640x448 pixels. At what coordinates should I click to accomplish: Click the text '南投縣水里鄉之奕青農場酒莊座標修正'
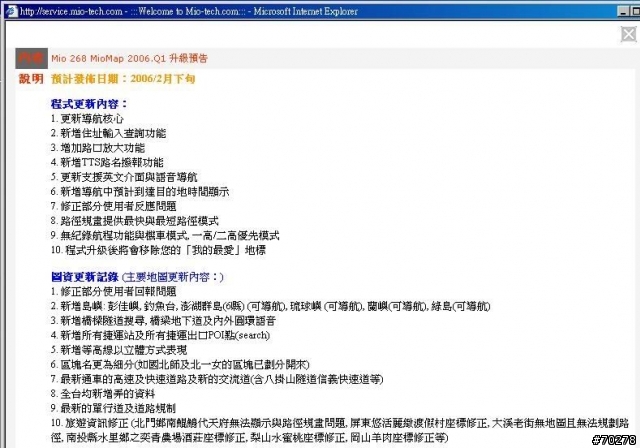click(157, 438)
